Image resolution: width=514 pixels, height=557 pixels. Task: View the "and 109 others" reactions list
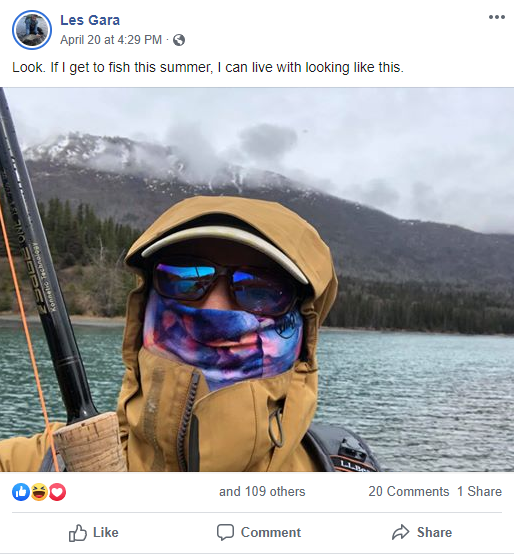tap(262, 492)
